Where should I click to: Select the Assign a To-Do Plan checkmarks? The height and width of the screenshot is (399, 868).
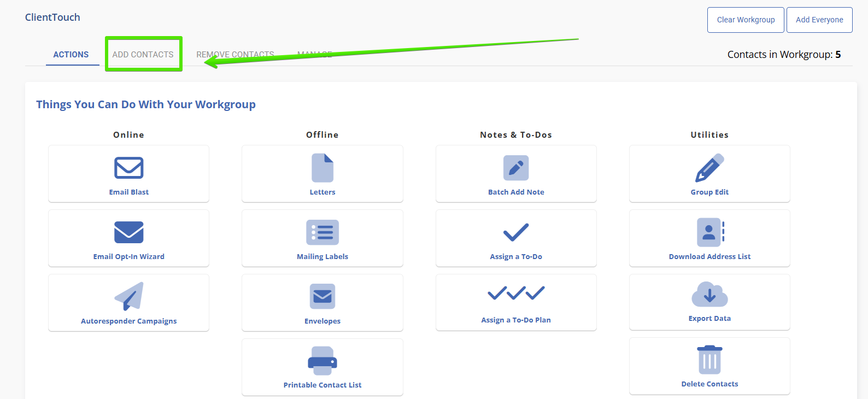pyautogui.click(x=516, y=294)
